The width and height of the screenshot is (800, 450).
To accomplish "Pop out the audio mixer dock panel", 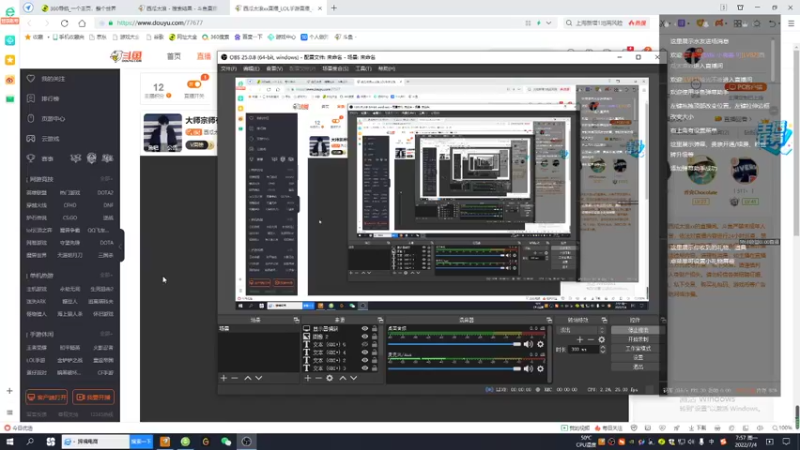I will tap(549, 320).
